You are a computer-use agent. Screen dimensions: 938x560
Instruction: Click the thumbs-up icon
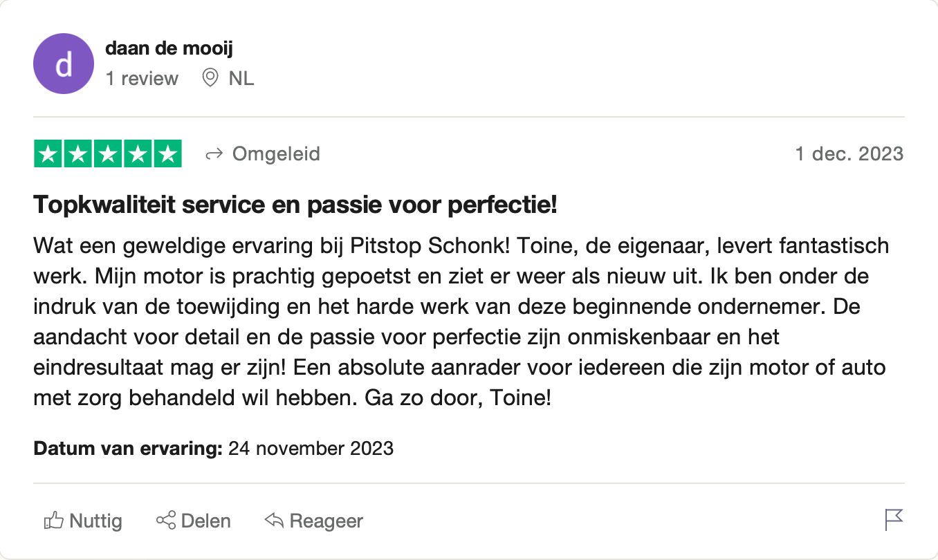tap(54, 520)
